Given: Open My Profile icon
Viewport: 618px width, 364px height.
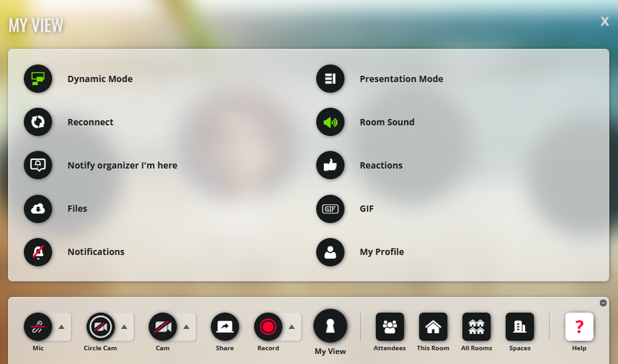Looking at the screenshot, I should click(330, 252).
